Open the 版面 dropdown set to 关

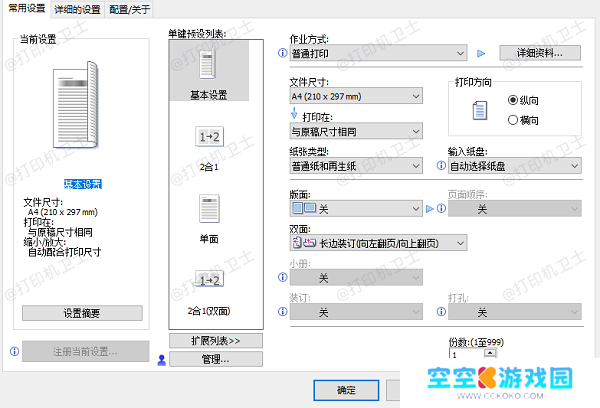click(x=356, y=209)
